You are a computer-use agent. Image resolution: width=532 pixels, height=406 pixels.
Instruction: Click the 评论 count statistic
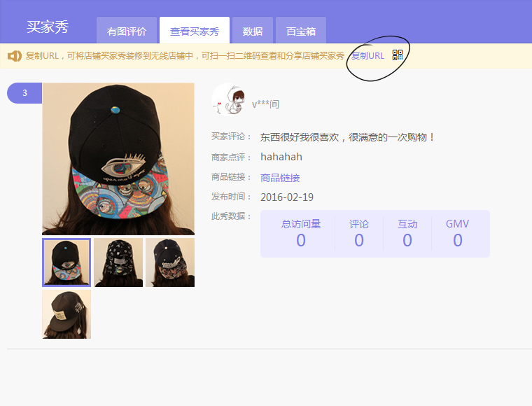coord(359,233)
